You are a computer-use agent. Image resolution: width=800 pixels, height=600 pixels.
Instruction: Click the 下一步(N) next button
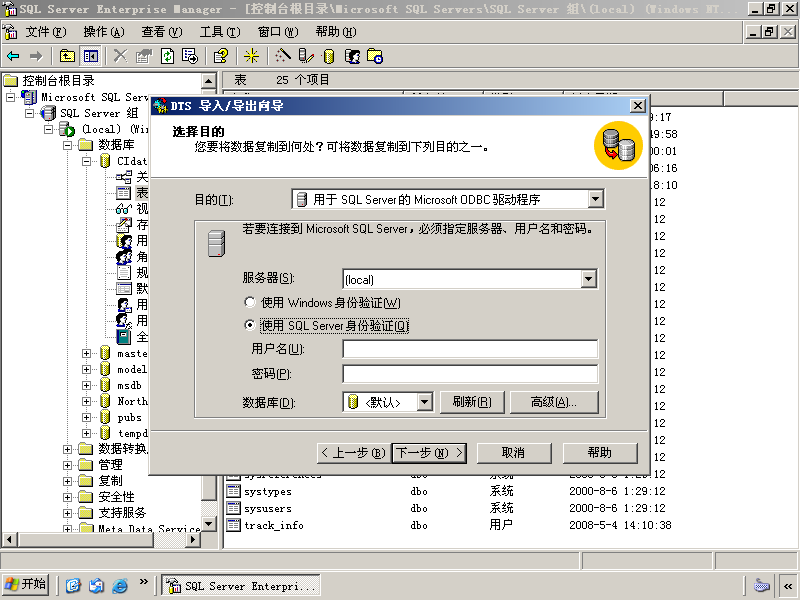(x=429, y=453)
